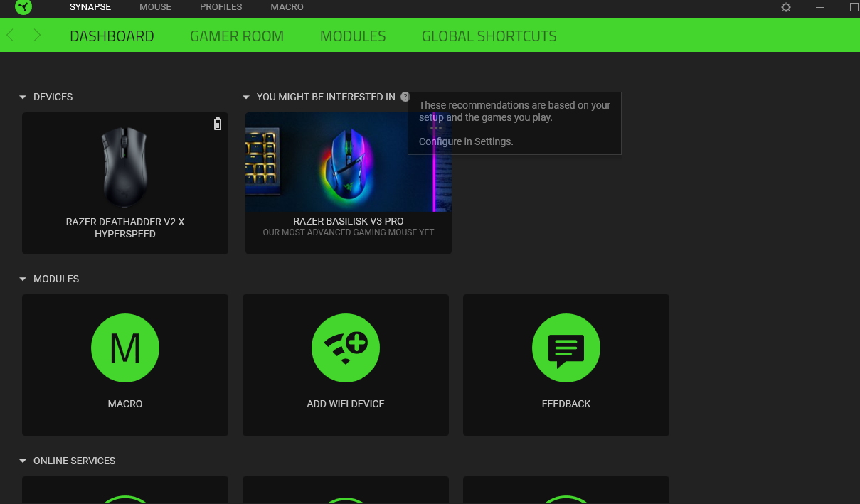The height and width of the screenshot is (504, 860).
Task: Switch to the Synapse top tab
Action: (x=90, y=7)
